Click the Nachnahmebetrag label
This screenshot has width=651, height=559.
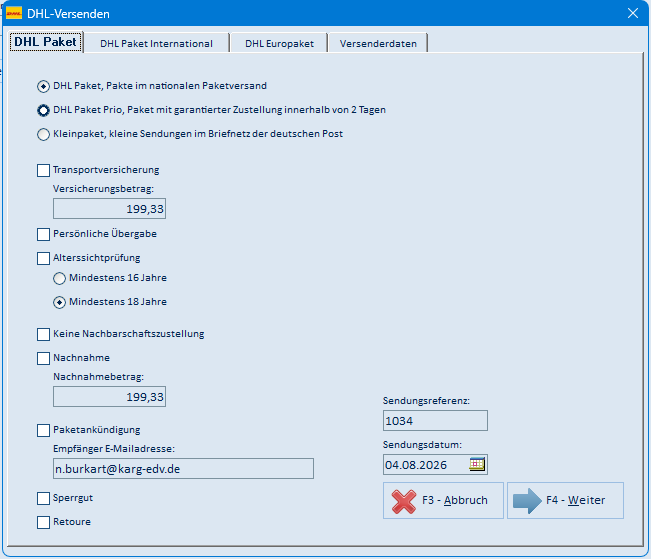pos(98,377)
